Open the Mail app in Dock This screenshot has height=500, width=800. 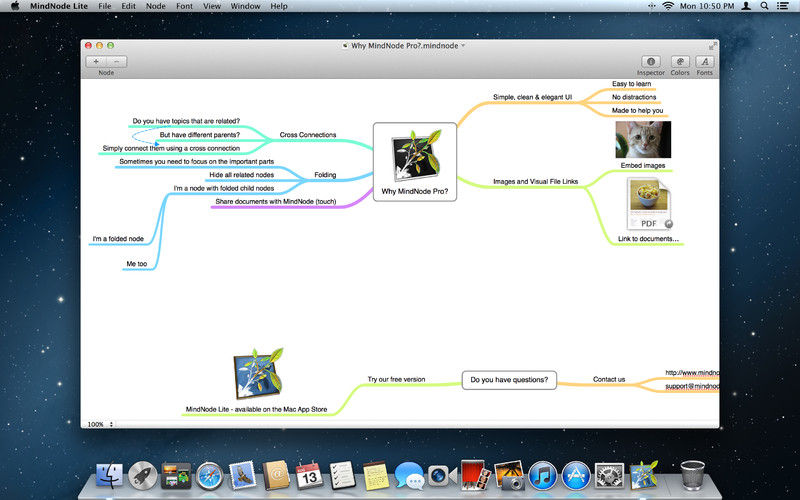[x=242, y=476]
